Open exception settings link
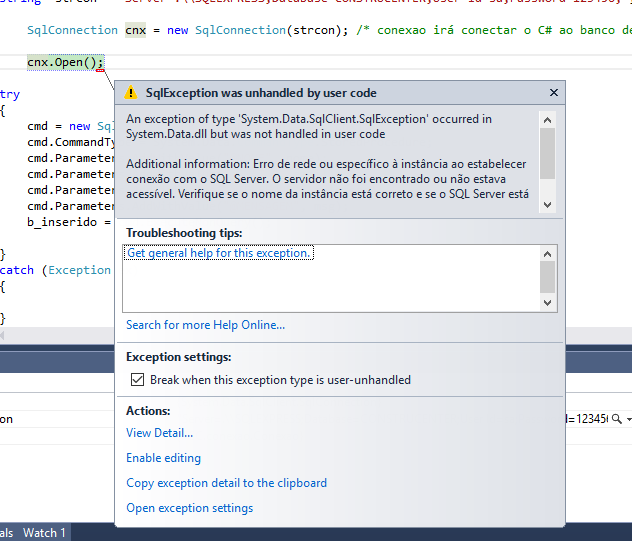Screen dimensions: 632x541 click(189, 508)
